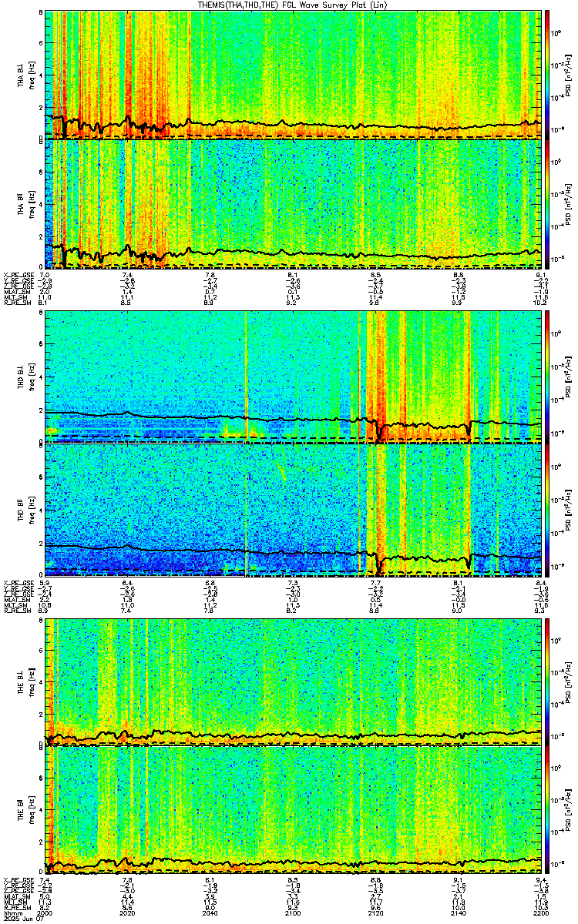
Task: Click the PSD color bar beside THD B-perpendicular
Action: (x=548, y=377)
